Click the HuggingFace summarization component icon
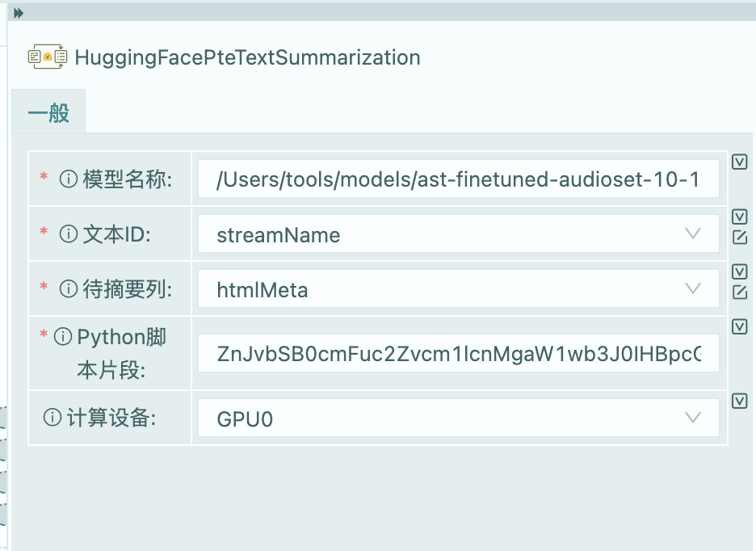 tap(46, 57)
